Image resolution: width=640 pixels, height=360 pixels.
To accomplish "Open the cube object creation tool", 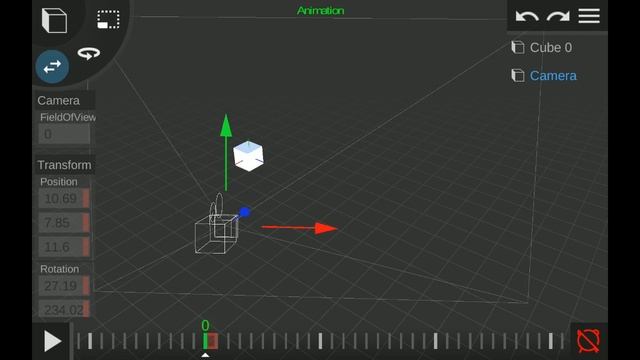I will point(54,20).
